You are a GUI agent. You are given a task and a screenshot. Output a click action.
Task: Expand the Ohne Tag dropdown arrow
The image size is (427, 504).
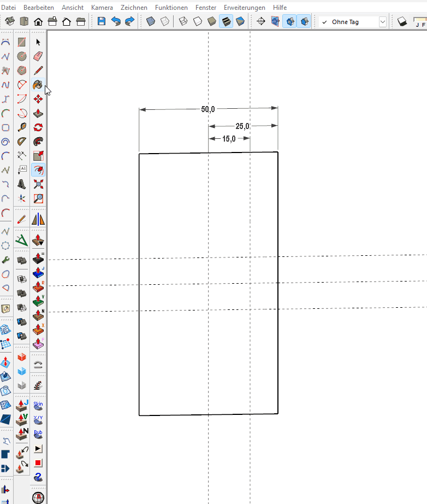pyautogui.click(x=382, y=22)
